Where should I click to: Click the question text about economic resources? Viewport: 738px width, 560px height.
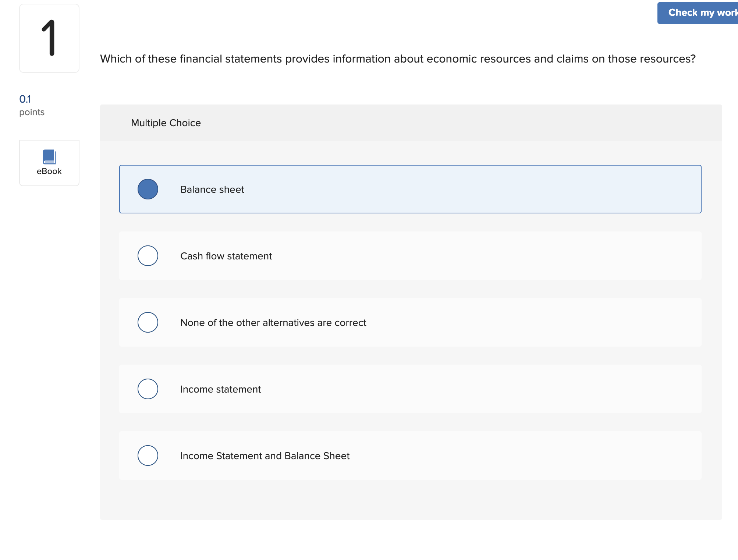[398, 59]
